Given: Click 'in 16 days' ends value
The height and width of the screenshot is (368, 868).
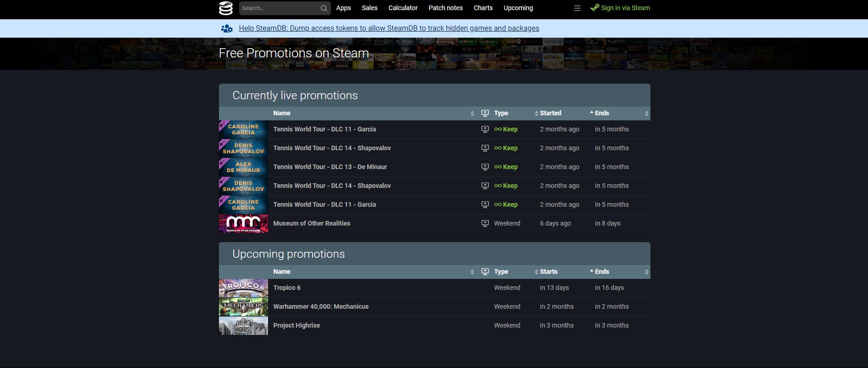Looking at the screenshot, I should click(610, 288).
